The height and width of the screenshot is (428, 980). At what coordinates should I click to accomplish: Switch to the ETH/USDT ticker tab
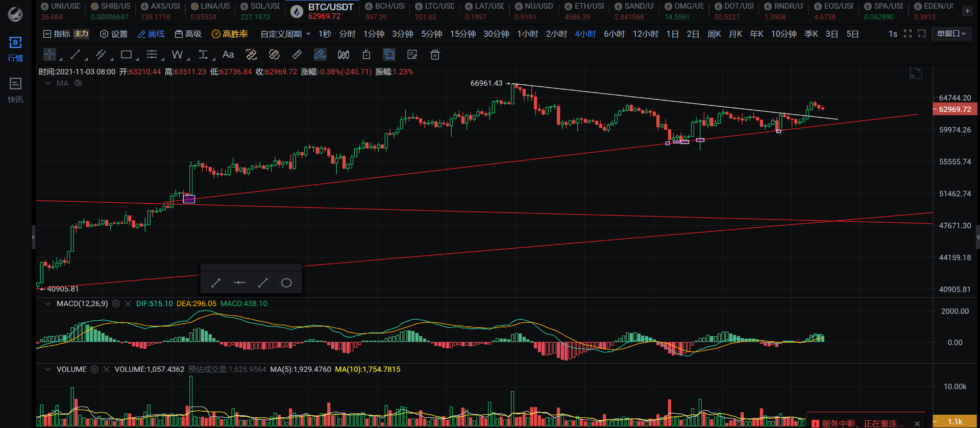pyautogui.click(x=584, y=11)
